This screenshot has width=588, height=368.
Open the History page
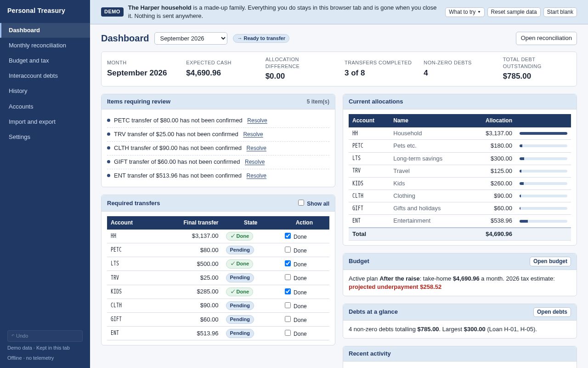click(x=45, y=91)
